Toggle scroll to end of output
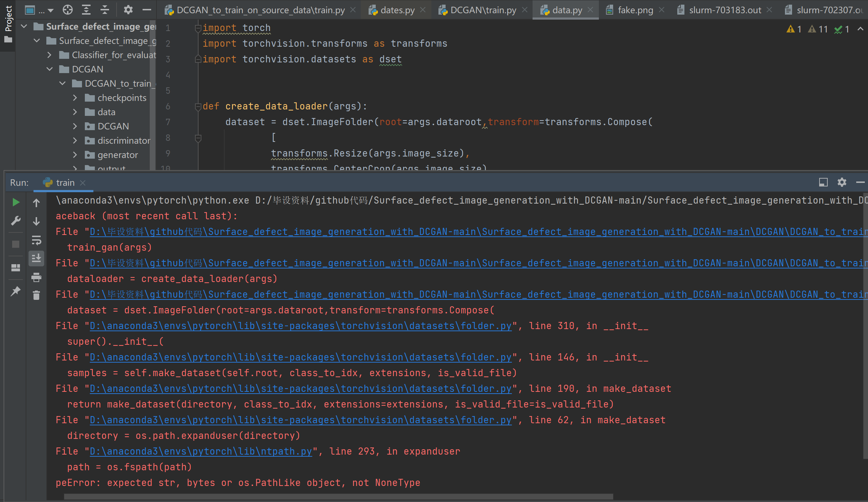The height and width of the screenshot is (502, 868). tap(36, 258)
